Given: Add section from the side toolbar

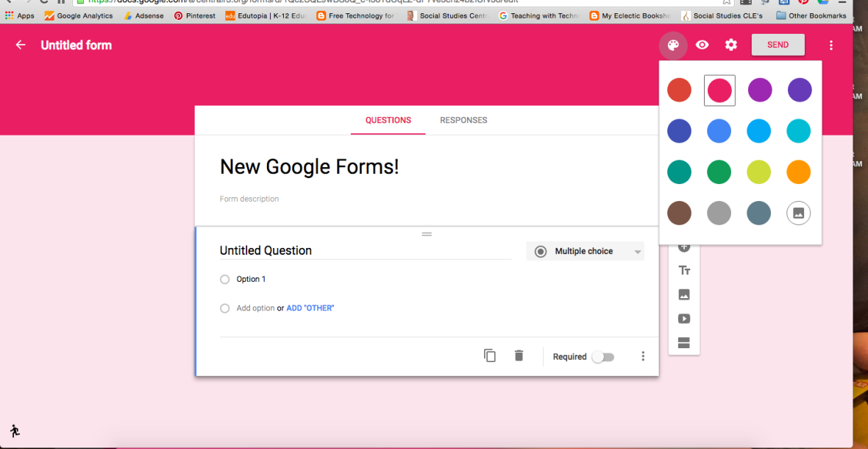Looking at the screenshot, I should click(684, 343).
